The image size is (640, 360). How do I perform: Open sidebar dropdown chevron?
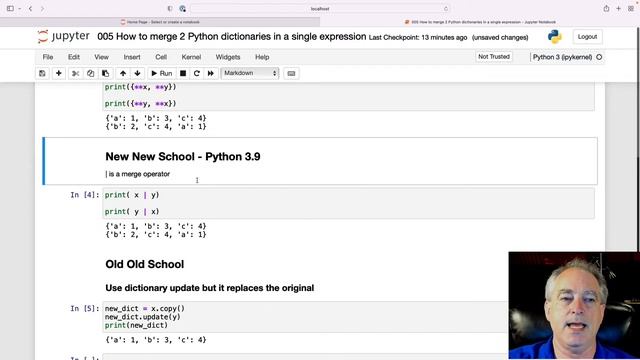19,9
